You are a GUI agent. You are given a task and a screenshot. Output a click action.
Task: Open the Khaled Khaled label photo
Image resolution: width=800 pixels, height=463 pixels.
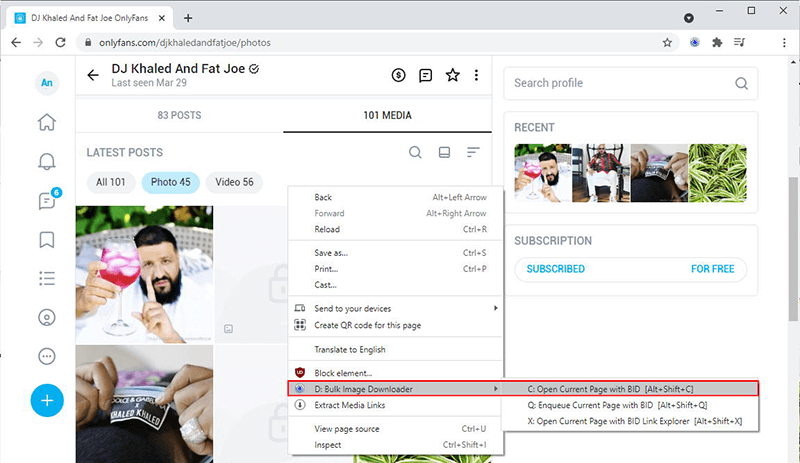144,404
